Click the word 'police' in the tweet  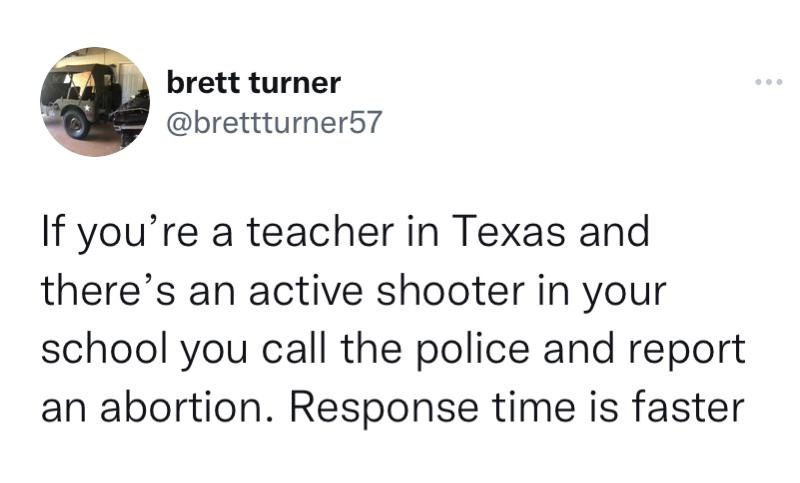point(473,351)
